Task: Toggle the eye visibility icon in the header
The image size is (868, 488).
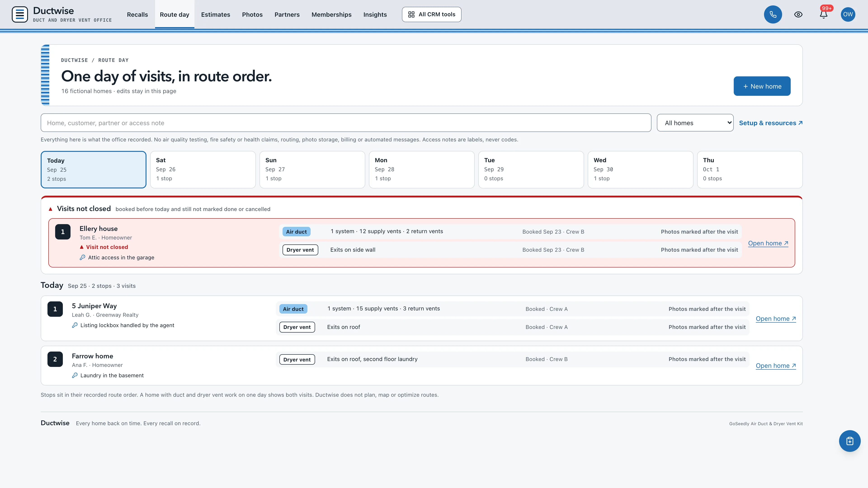Action: [x=798, y=14]
